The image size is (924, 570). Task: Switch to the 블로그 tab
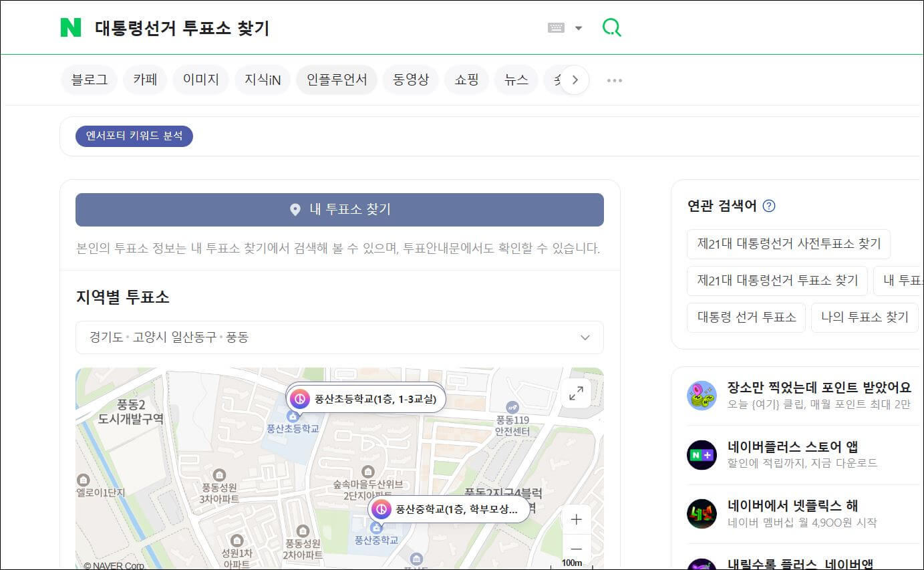coord(89,80)
